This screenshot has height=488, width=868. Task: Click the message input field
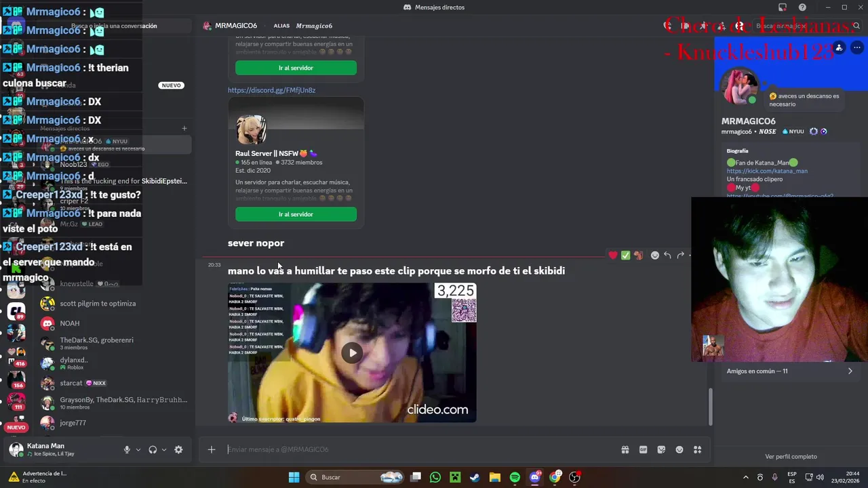[420, 449]
